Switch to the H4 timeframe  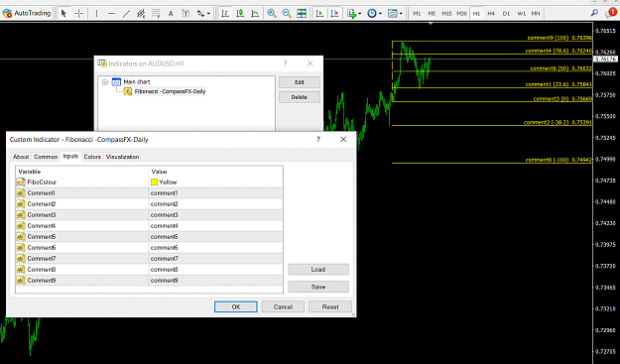coord(491,14)
